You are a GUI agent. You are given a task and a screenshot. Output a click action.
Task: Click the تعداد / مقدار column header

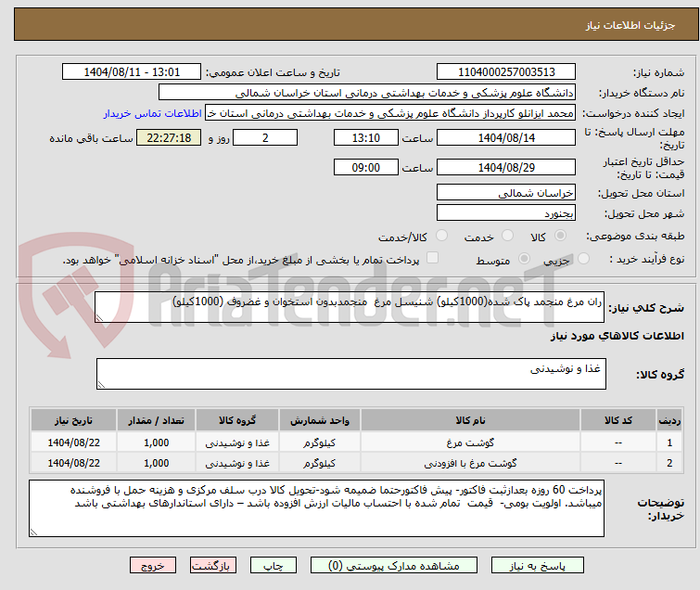[x=157, y=420]
